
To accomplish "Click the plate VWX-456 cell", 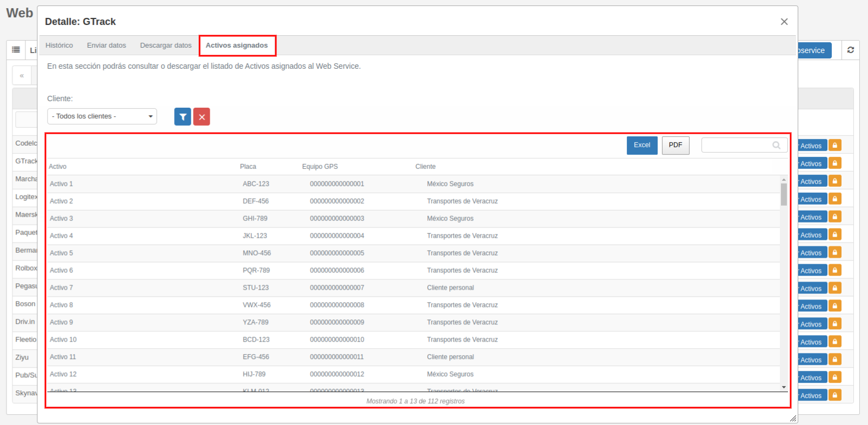I will pyautogui.click(x=257, y=305).
